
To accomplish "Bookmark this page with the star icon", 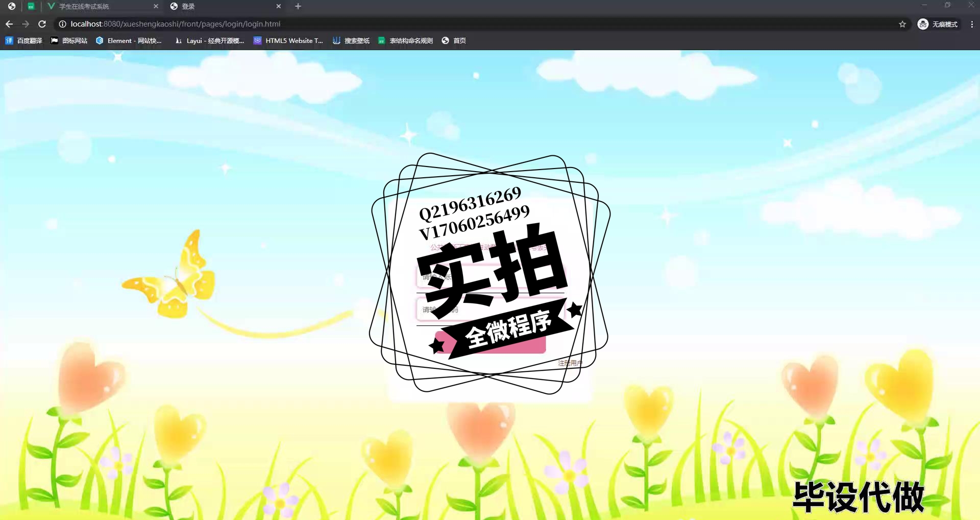I will click(x=902, y=24).
